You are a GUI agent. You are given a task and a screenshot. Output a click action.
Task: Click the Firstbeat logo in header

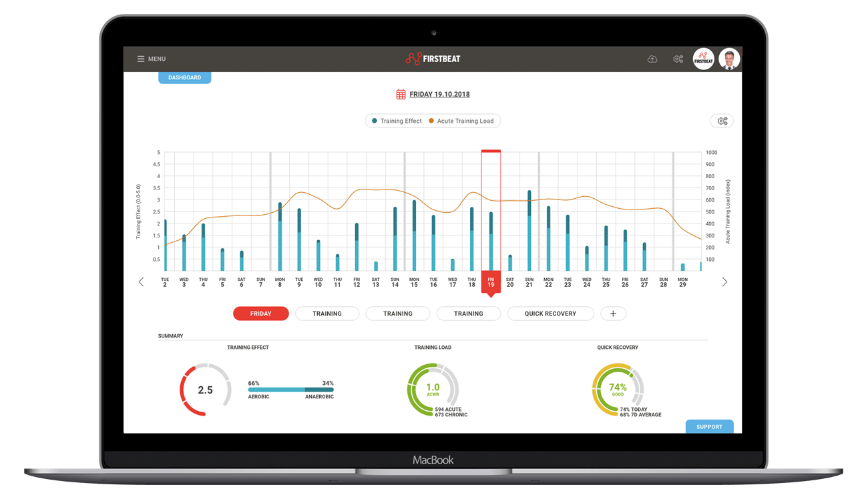tap(433, 59)
